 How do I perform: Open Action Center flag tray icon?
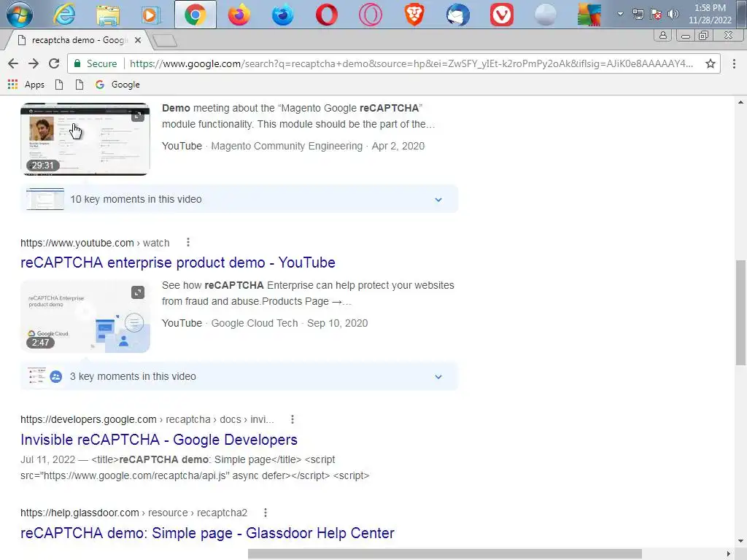(x=656, y=14)
